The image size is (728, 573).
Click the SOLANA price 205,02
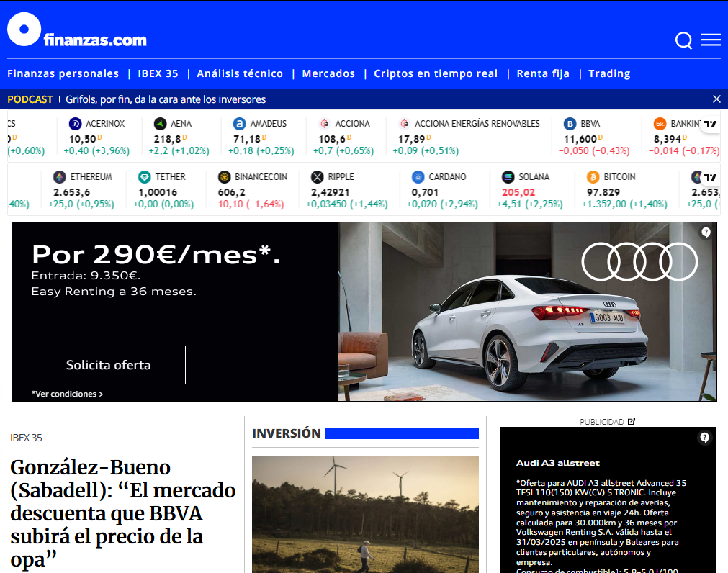[x=518, y=192]
